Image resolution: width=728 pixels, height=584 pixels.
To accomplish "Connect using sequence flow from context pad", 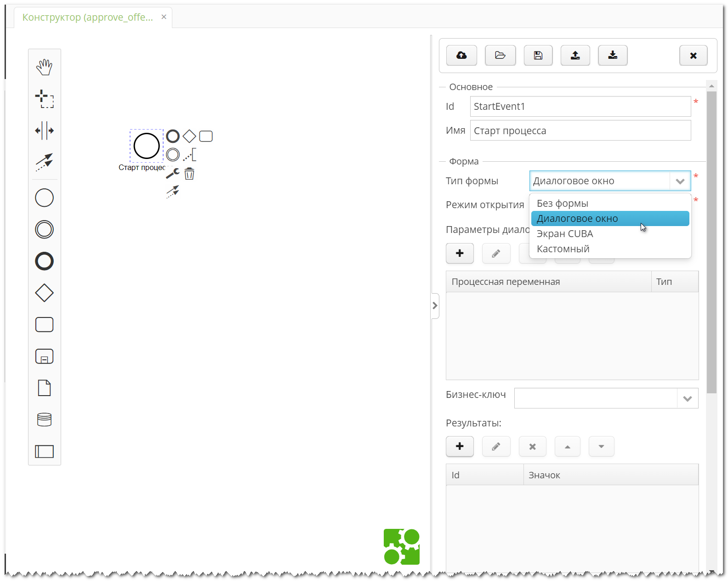I will (173, 192).
